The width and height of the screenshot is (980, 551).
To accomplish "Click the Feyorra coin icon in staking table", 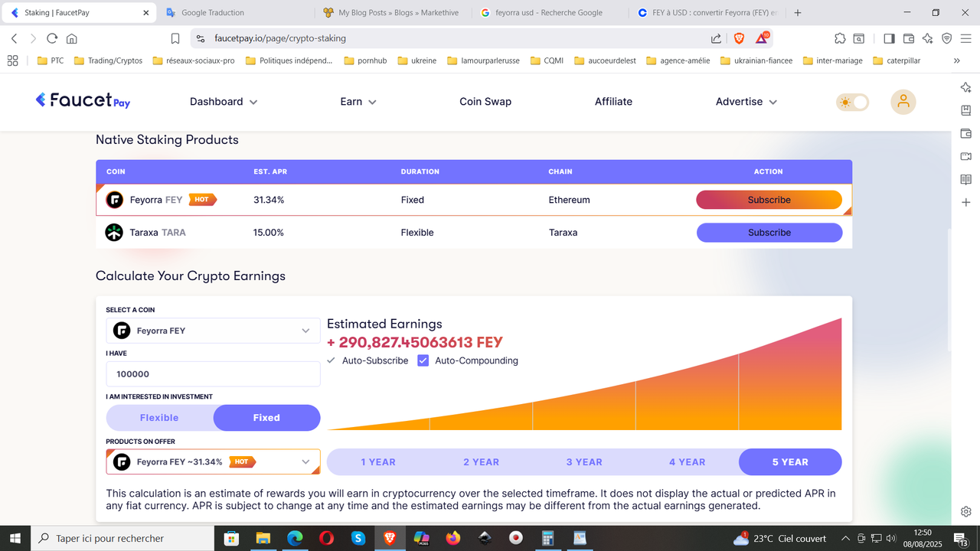I will [114, 200].
